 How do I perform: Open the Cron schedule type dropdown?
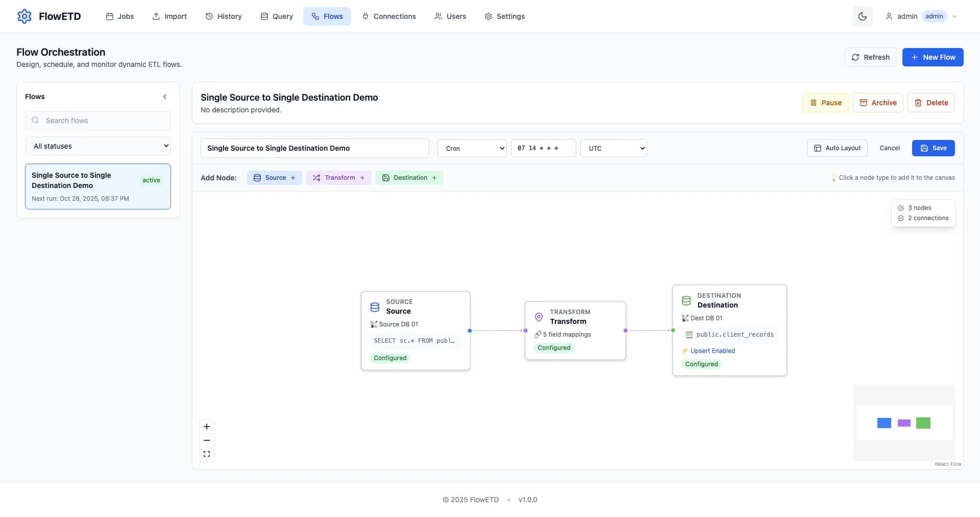click(x=472, y=148)
